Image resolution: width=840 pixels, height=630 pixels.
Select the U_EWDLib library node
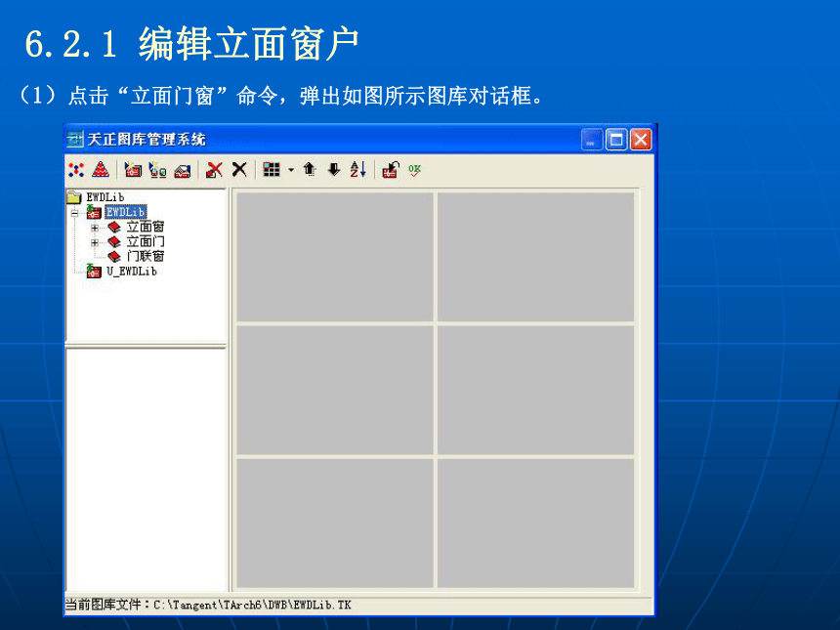click(131, 272)
